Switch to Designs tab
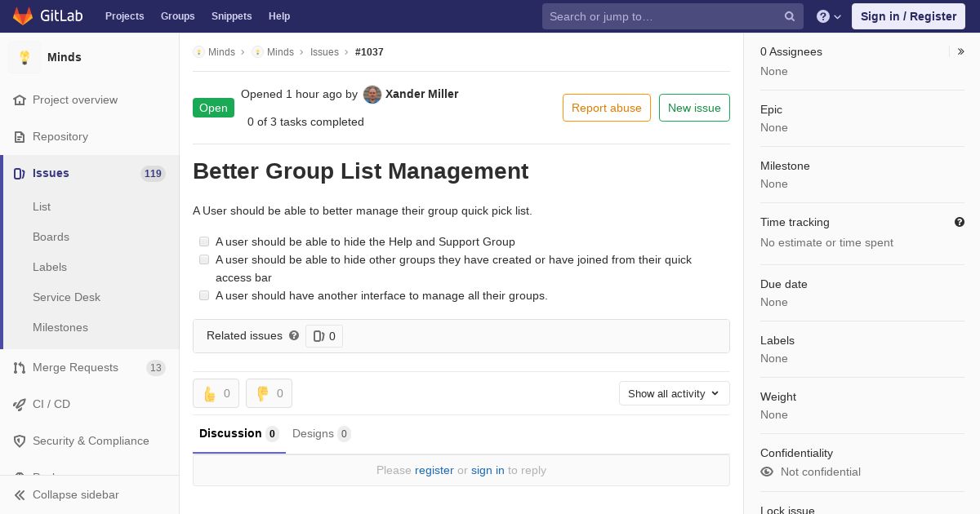Image resolution: width=980 pixels, height=514 pixels. tap(322, 433)
